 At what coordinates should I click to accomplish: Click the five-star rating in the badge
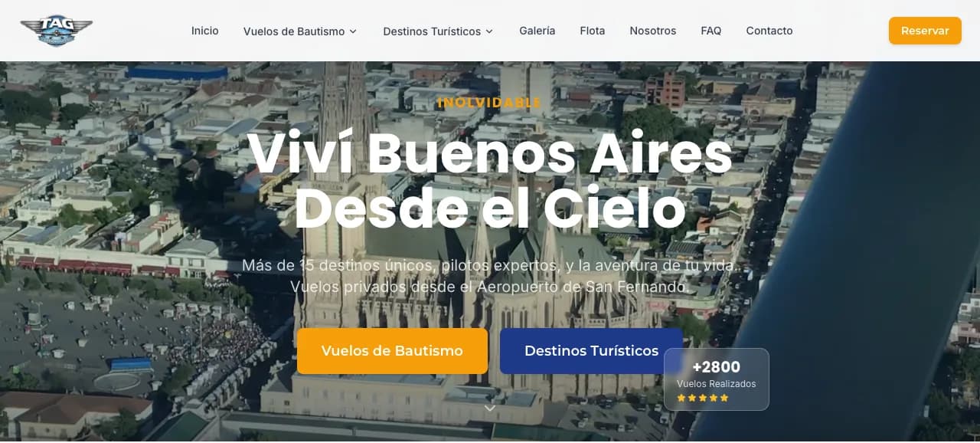point(703,398)
